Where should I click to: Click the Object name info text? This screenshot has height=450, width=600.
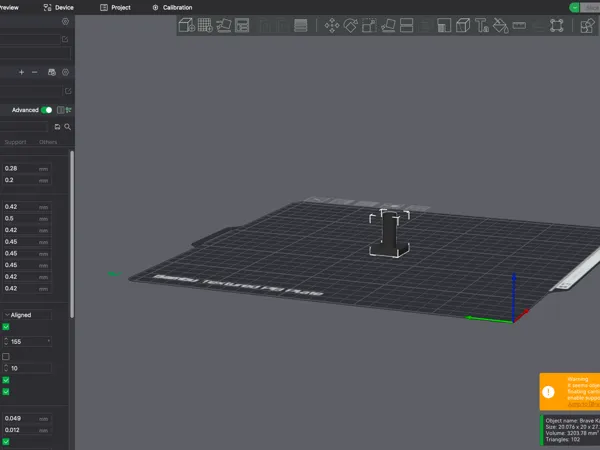[x=572, y=421]
